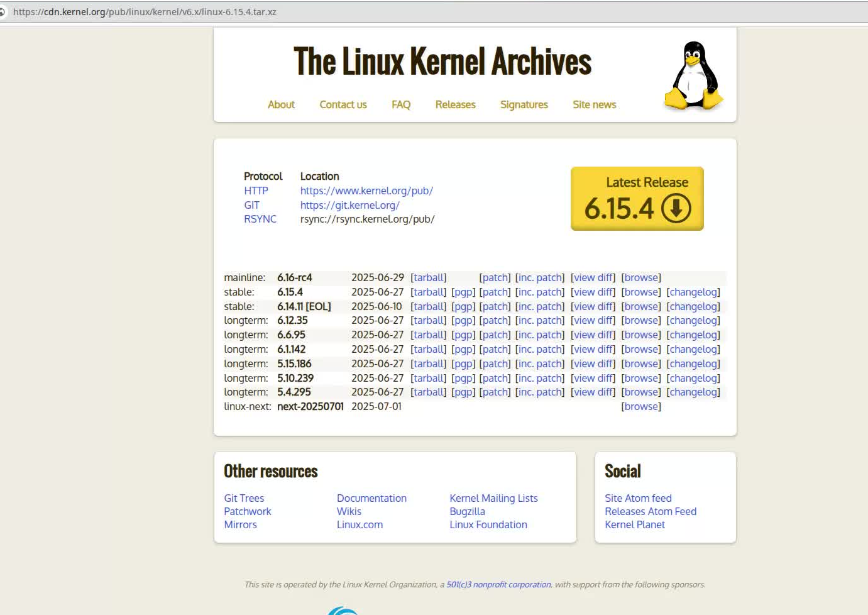The width and height of the screenshot is (868, 615).
Task: Open the RSYNC protocol link
Action: 260,219
